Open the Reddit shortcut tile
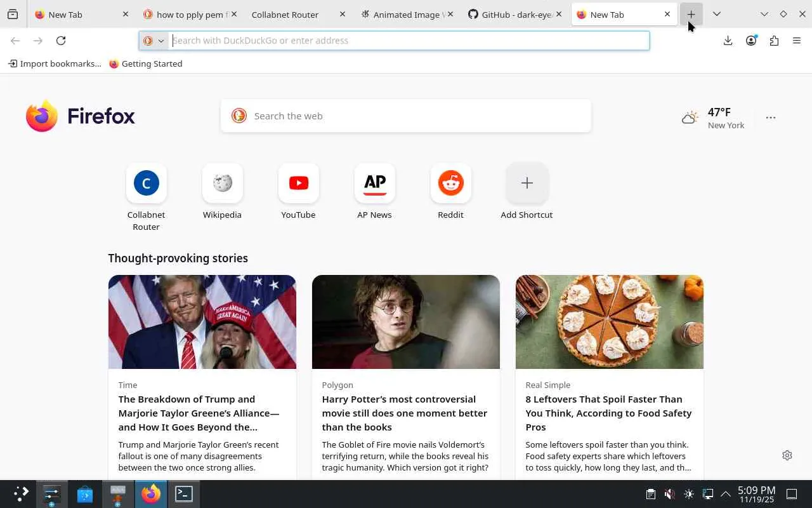The width and height of the screenshot is (812, 508). [x=450, y=183]
